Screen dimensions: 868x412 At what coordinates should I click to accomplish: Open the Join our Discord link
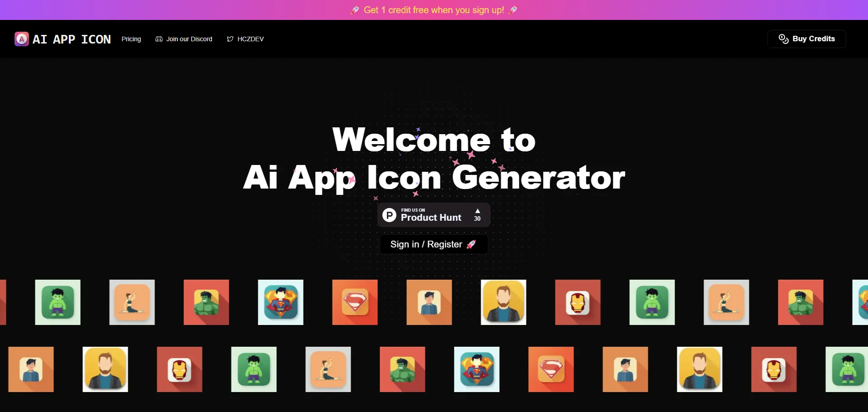click(189, 39)
